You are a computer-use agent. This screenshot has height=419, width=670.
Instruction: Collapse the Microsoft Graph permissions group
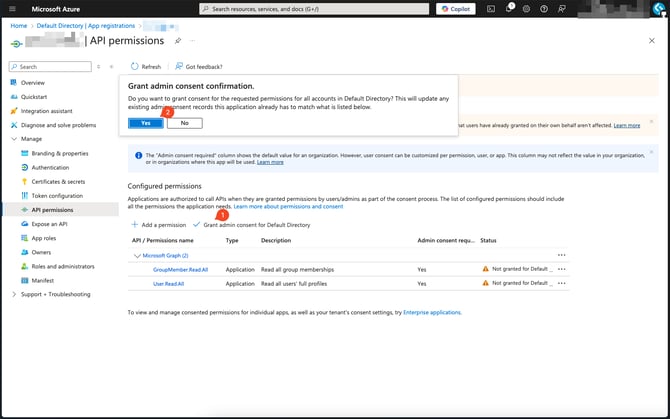click(x=135, y=256)
